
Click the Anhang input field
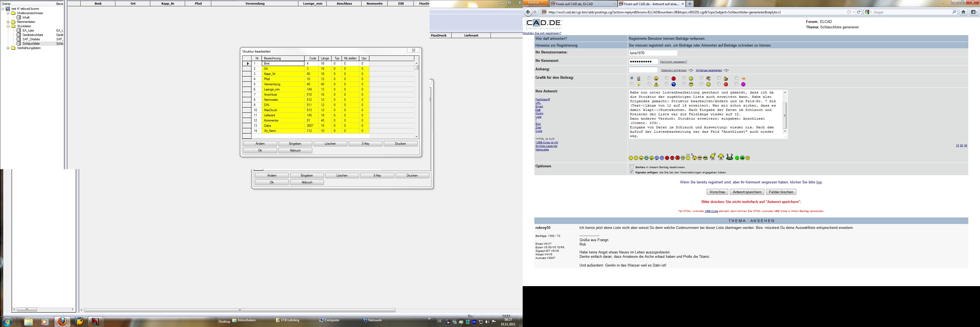point(643,70)
